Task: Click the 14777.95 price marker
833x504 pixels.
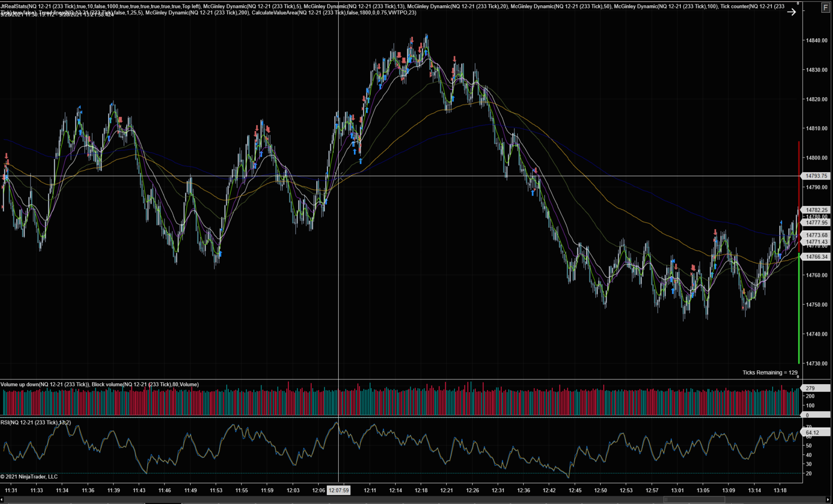Action: pyautogui.click(x=816, y=223)
